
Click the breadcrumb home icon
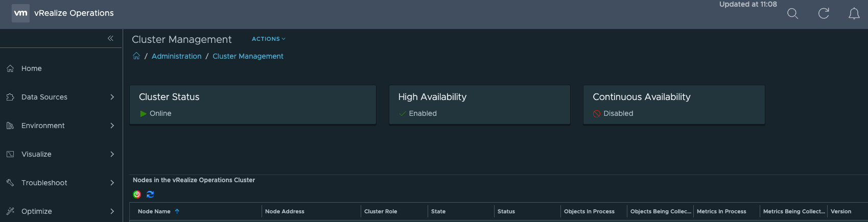136,56
